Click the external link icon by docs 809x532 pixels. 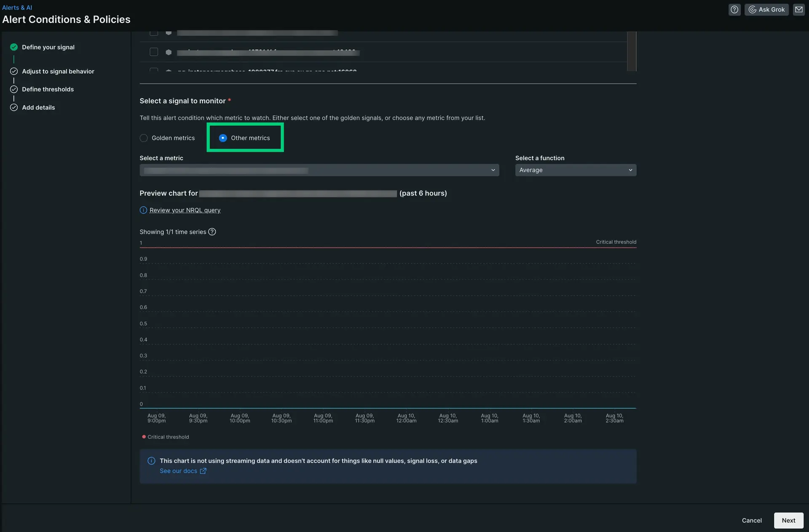click(203, 471)
